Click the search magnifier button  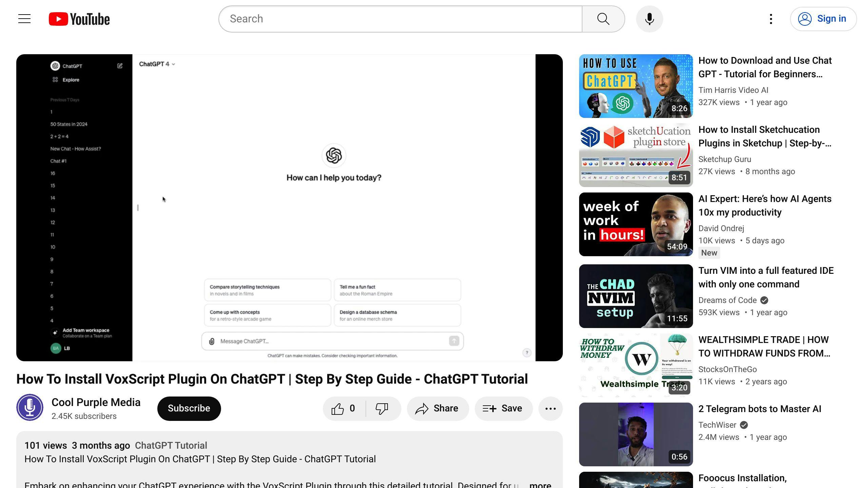click(x=603, y=19)
